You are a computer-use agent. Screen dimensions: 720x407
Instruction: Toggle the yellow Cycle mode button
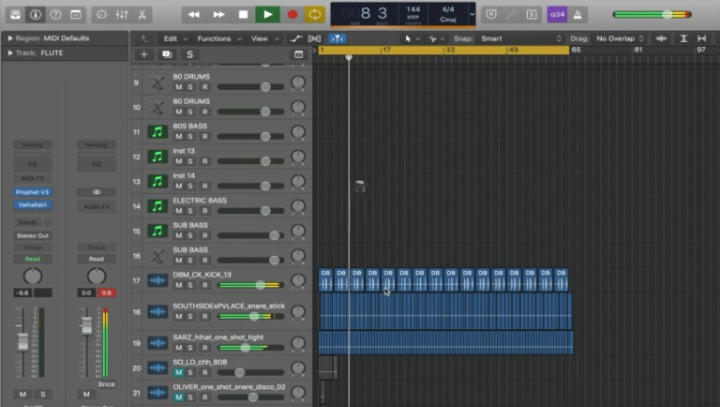(315, 15)
